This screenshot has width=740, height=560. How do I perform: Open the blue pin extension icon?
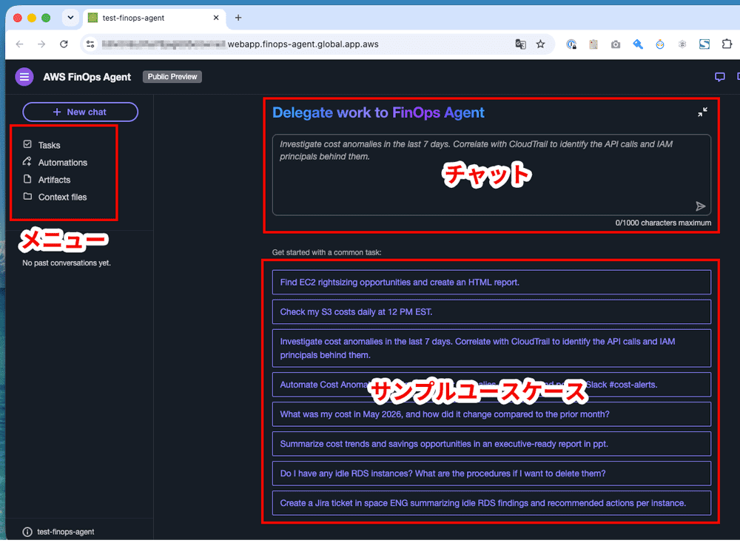(638, 44)
